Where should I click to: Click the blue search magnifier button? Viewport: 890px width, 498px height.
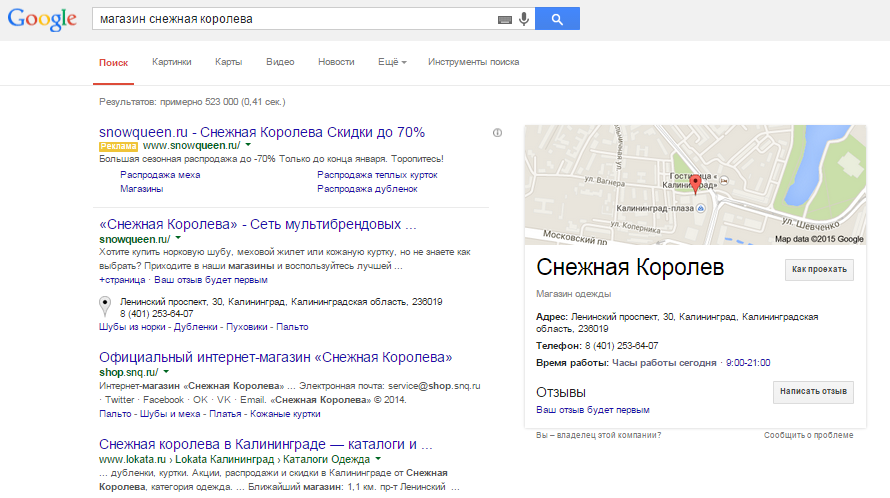pos(557,19)
